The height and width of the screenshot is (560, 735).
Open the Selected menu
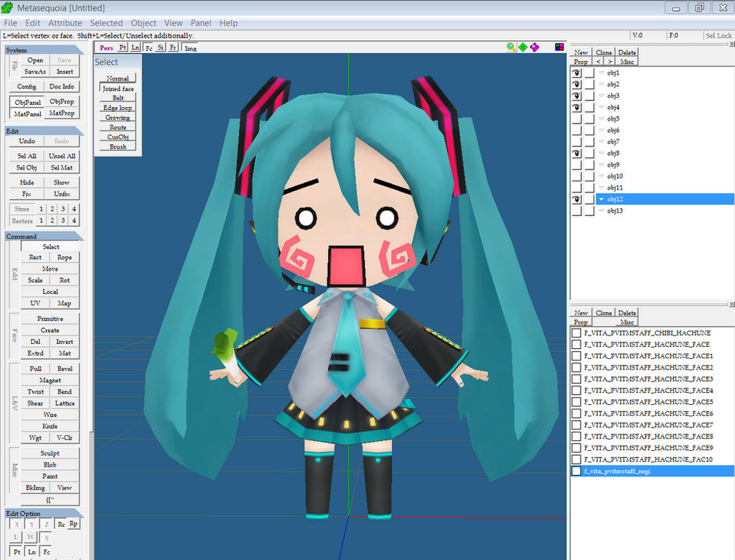pyautogui.click(x=106, y=23)
